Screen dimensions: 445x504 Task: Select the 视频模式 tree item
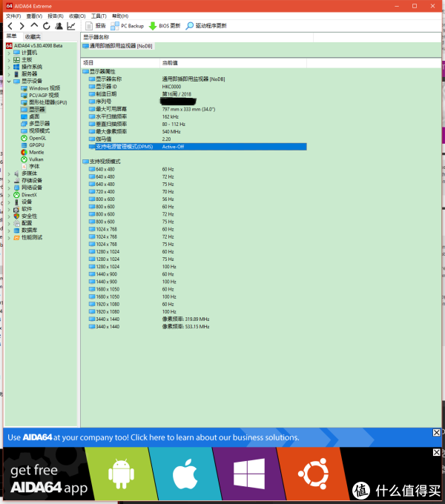click(36, 131)
